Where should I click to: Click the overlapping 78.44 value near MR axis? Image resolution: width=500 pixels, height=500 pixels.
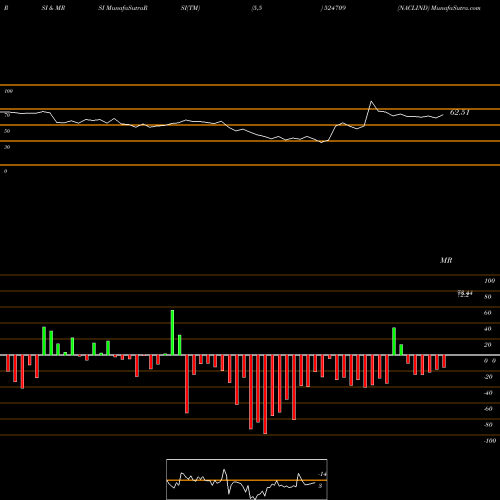click(x=465, y=293)
